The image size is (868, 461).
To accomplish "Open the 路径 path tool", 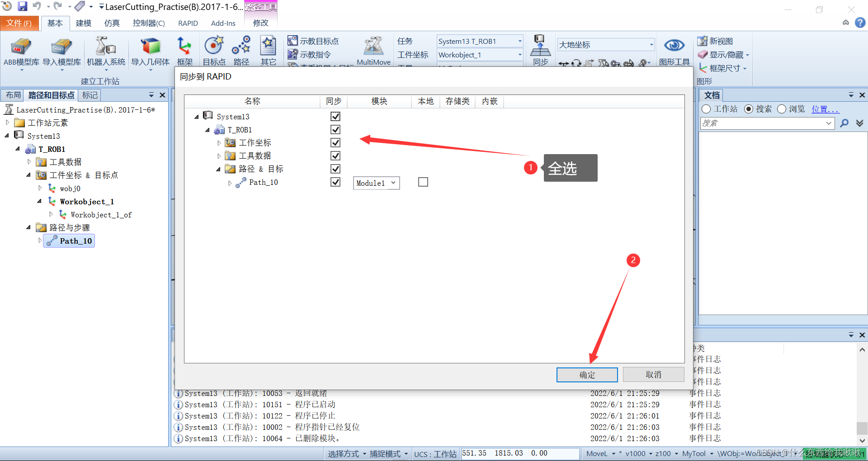I will click(241, 52).
